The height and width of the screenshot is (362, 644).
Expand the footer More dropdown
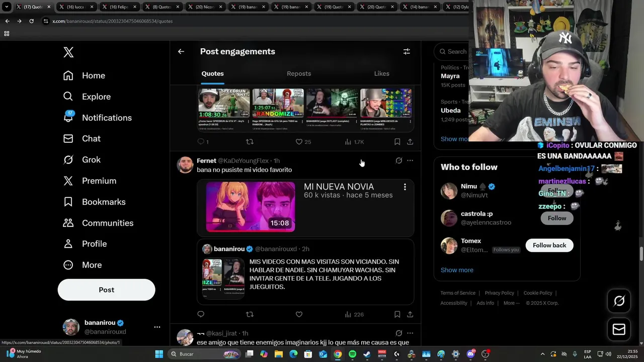[512, 303]
